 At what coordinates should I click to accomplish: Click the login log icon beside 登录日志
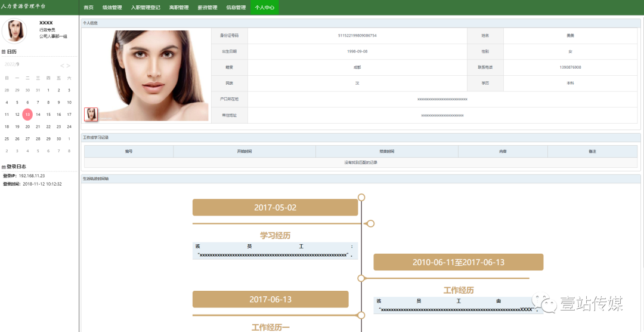click(4, 167)
